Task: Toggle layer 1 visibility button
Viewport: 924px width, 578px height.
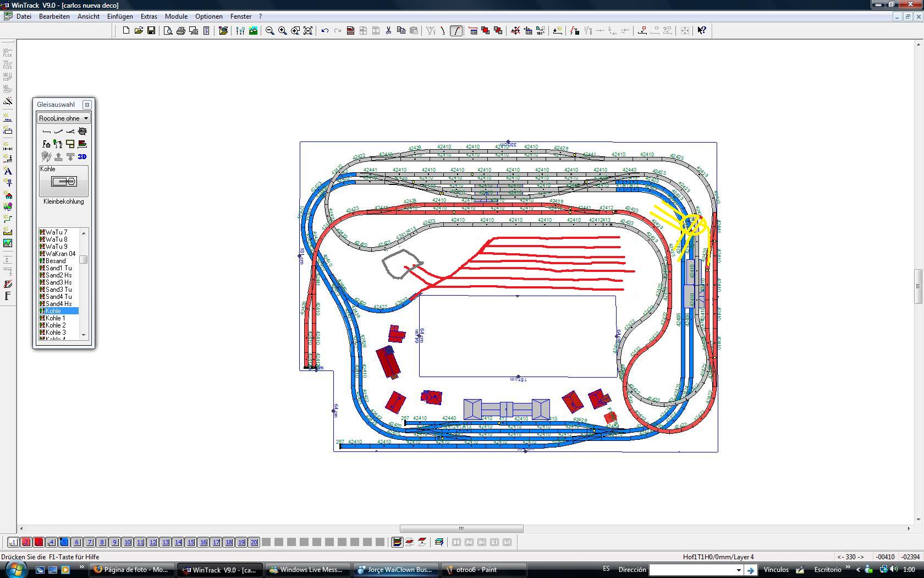Action: click(x=13, y=542)
